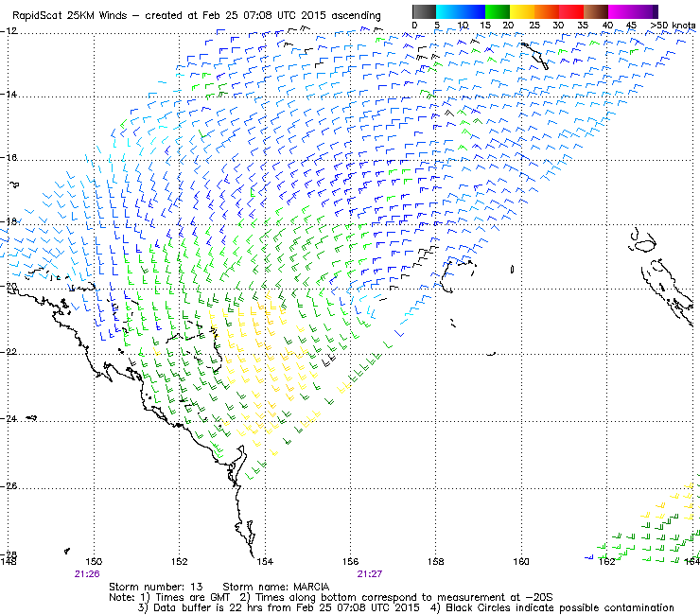Click the note '3) Data buffer is 22 hrs'

click(x=199, y=607)
